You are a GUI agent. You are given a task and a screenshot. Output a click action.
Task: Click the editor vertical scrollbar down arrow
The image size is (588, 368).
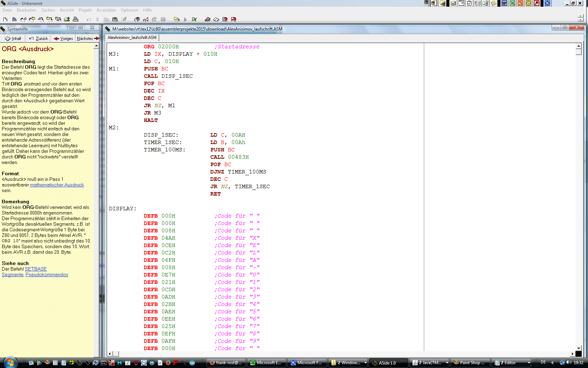coord(579,348)
